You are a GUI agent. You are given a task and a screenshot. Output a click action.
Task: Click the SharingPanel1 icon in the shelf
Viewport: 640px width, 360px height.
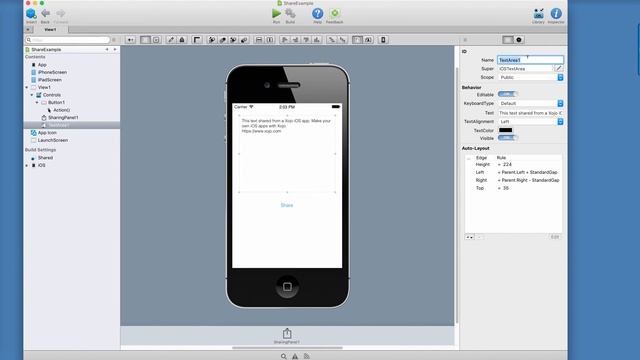click(287, 333)
